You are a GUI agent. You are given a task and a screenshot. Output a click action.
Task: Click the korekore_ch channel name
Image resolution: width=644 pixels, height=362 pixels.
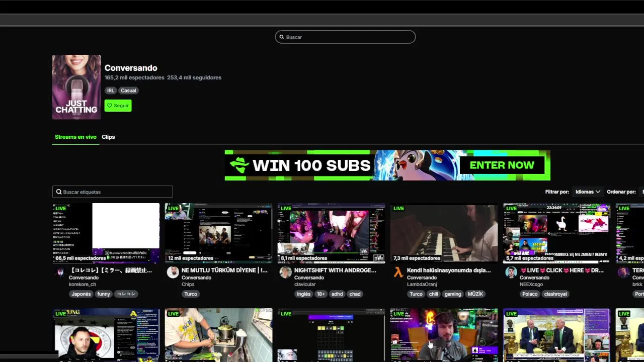[82, 284]
